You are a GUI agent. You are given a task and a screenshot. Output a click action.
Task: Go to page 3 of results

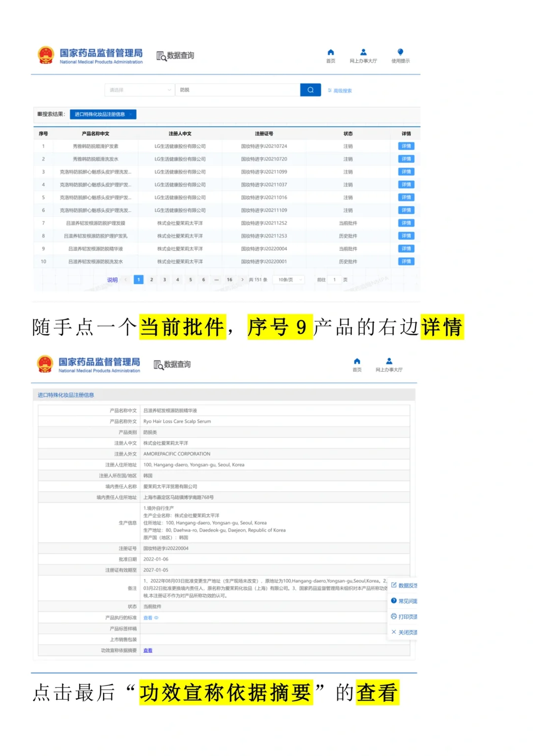165,279
